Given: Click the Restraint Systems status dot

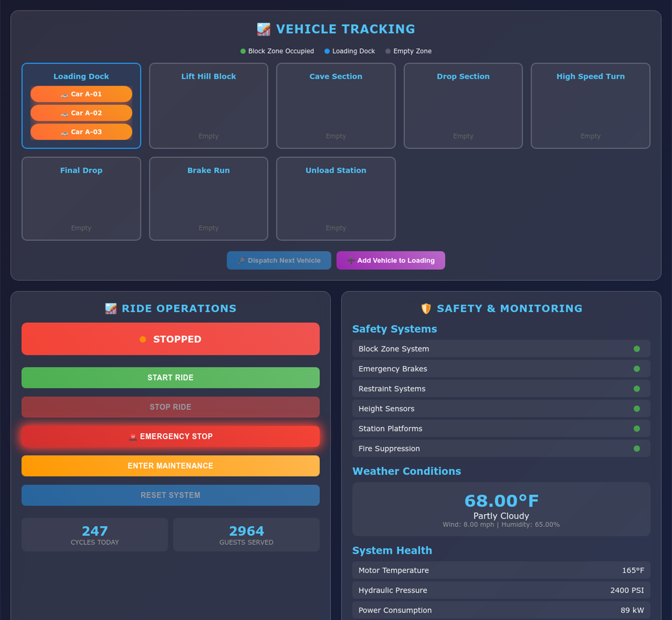Looking at the screenshot, I should coord(637,389).
